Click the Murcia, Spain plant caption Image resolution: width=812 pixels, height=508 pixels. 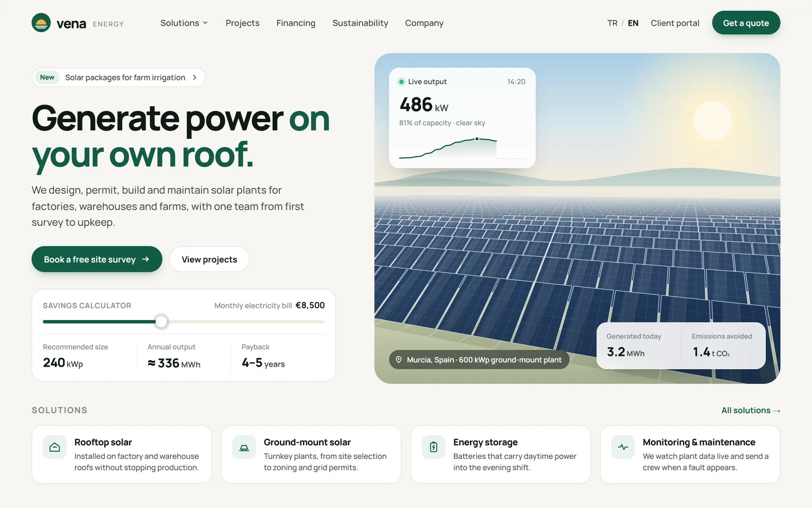pyautogui.click(x=479, y=359)
